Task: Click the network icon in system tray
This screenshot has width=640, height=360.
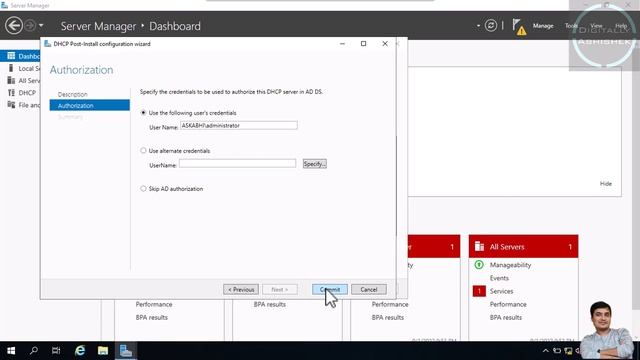Action: pyautogui.click(x=568, y=351)
